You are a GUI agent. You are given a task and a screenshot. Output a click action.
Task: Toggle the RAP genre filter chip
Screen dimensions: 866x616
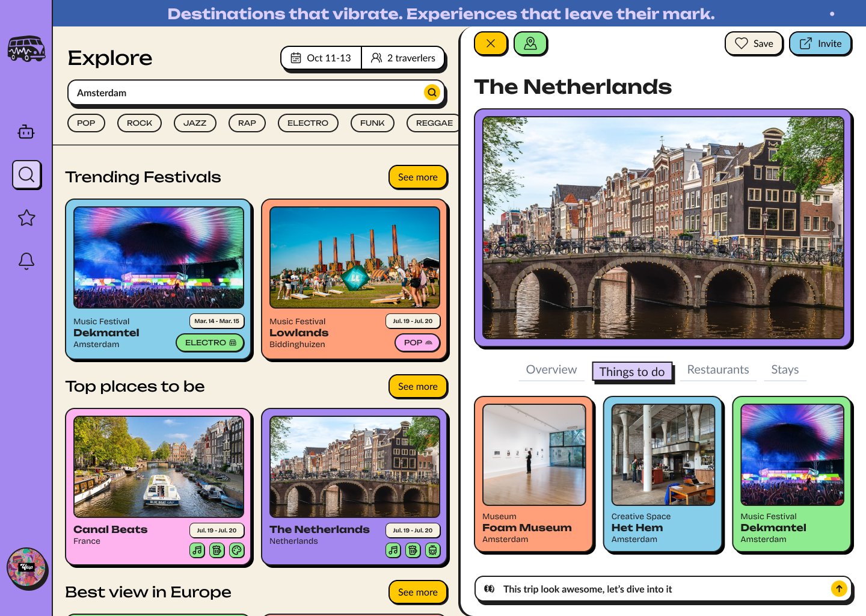tap(247, 123)
